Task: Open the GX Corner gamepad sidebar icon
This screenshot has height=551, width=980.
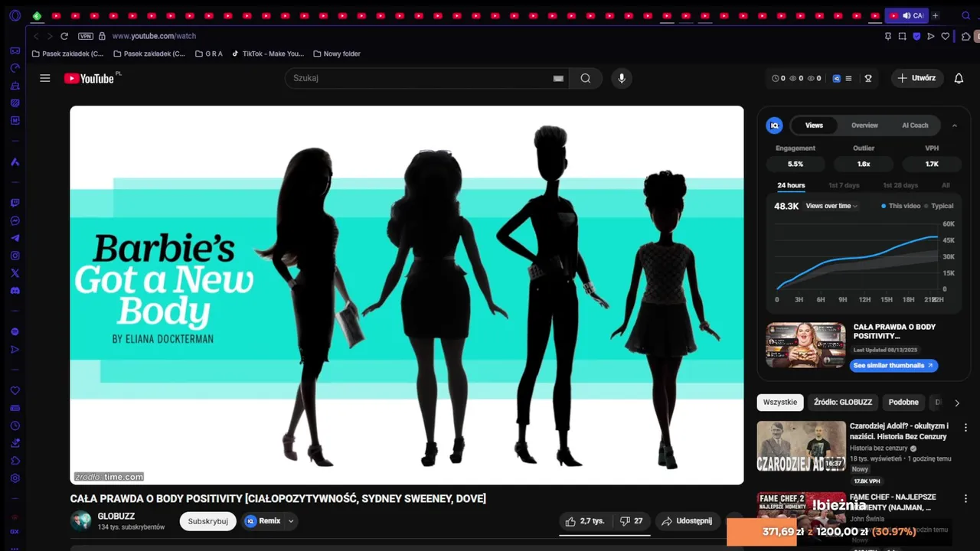Action: [15, 51]
